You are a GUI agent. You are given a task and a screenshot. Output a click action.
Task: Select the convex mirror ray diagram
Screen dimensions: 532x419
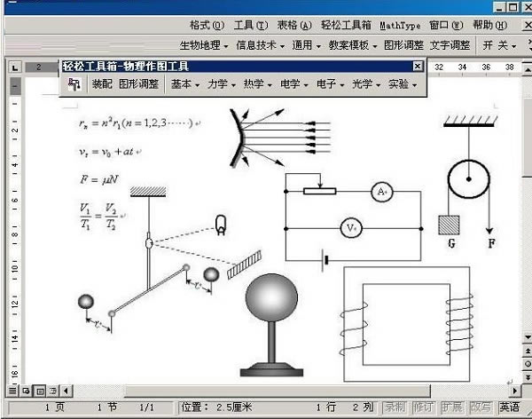[280, 138]
